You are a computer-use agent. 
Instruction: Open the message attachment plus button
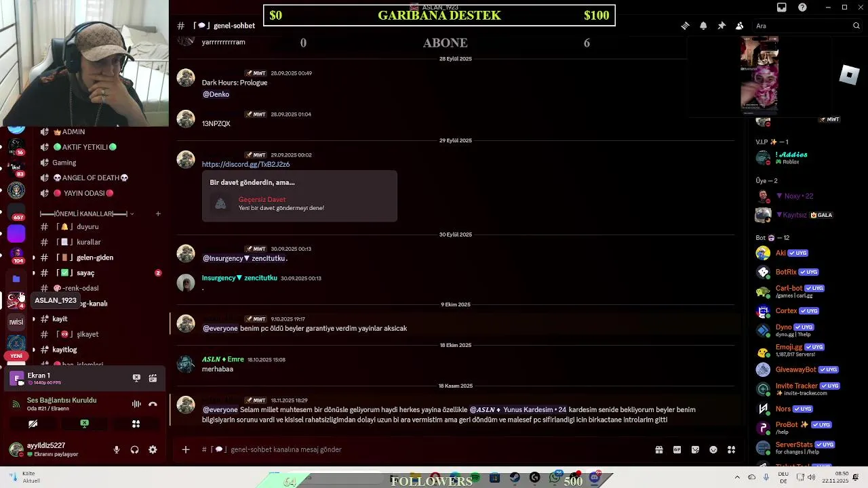[185, 449]
